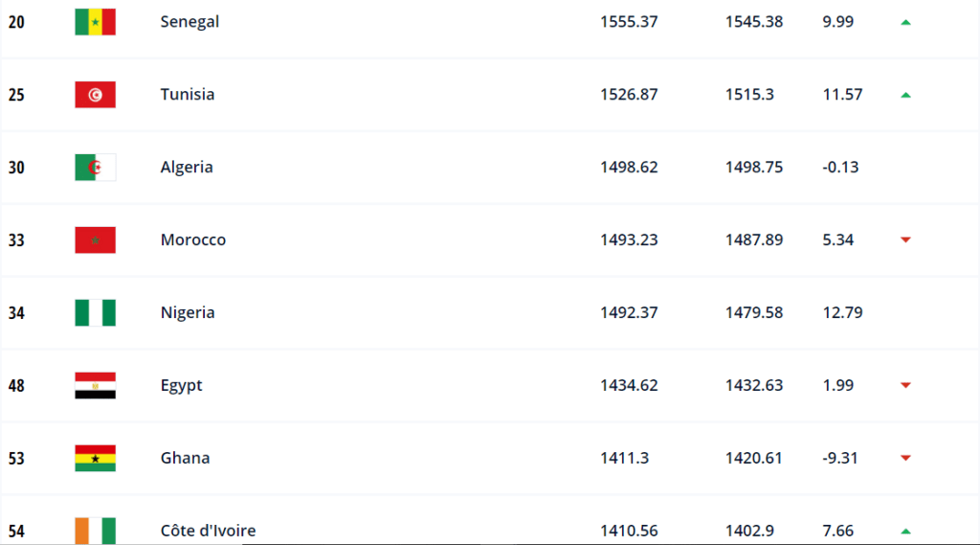This screenshot has width=980, height=545.
Task: Click the Tunisia flag icon
Action: pos(95,95)
